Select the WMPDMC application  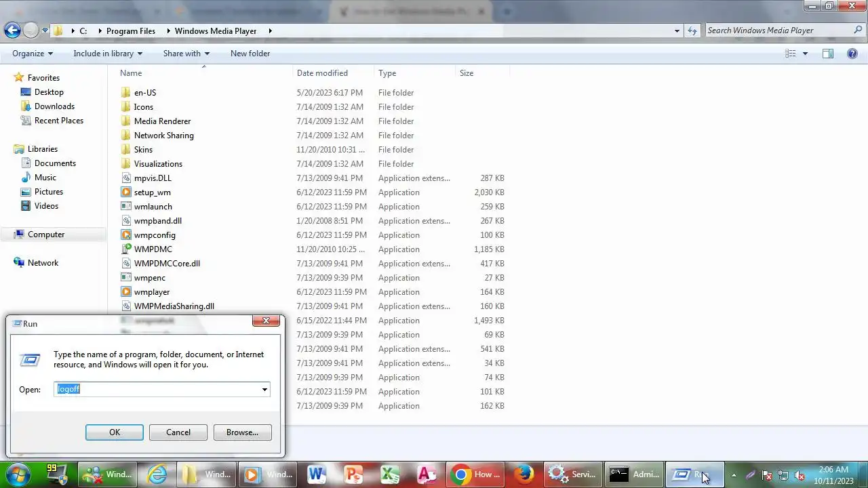(x=153, y=249)
